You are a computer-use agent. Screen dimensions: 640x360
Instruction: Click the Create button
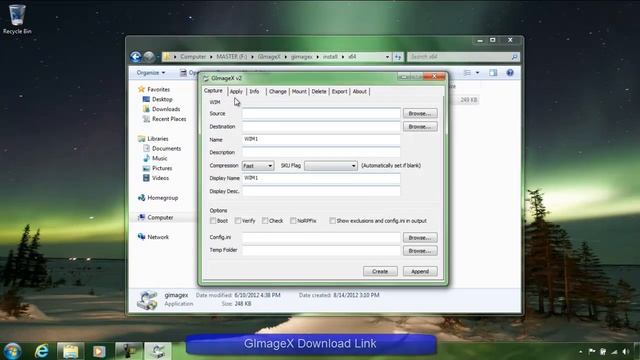click(380, 271)
